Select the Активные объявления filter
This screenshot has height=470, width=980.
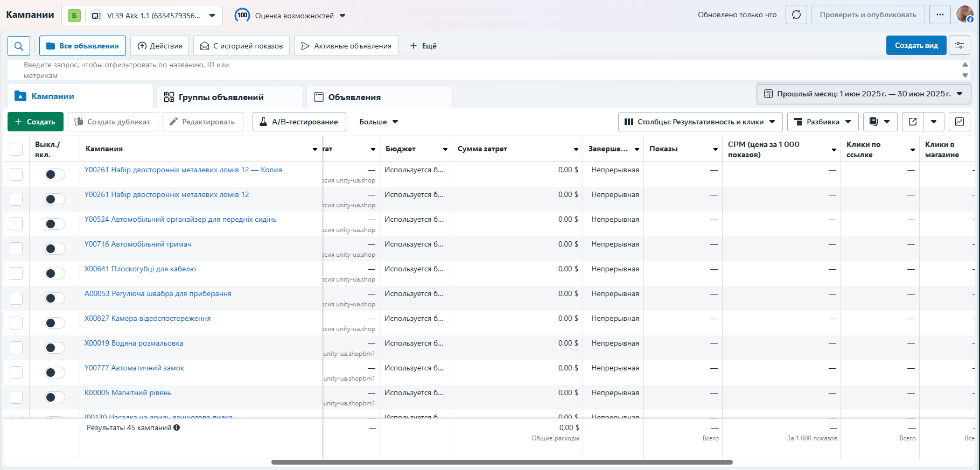click(x=346, y=46)
